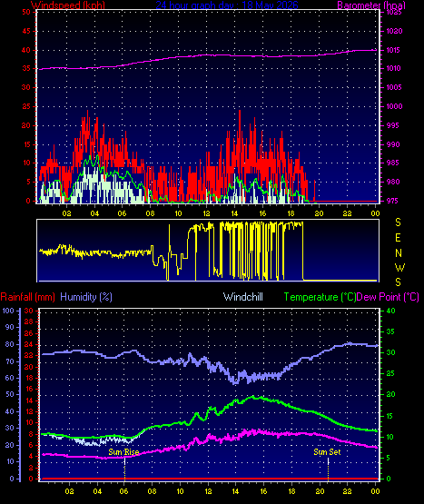
Task: Click the 995 barometer axis value
Action: [x=393, y=125]
